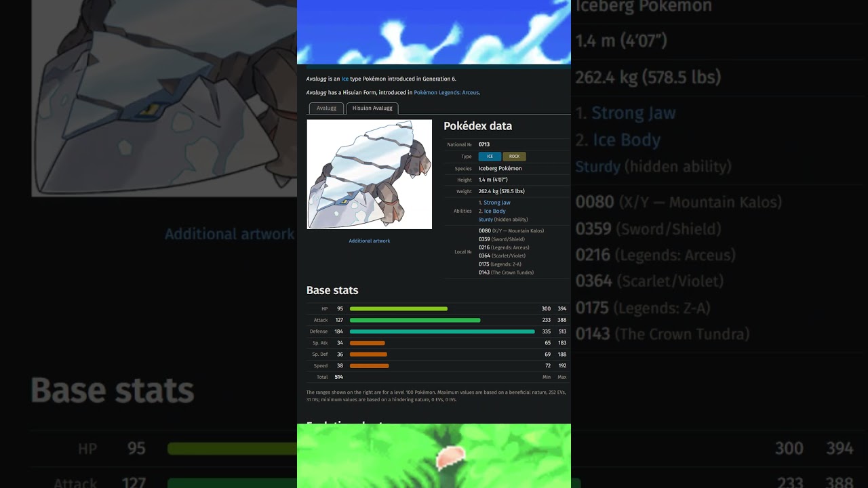Image resolution: width=868 pixels, height=488 pixels.
Task: Click the Base stats heading
Action: [x=332, y=290]
